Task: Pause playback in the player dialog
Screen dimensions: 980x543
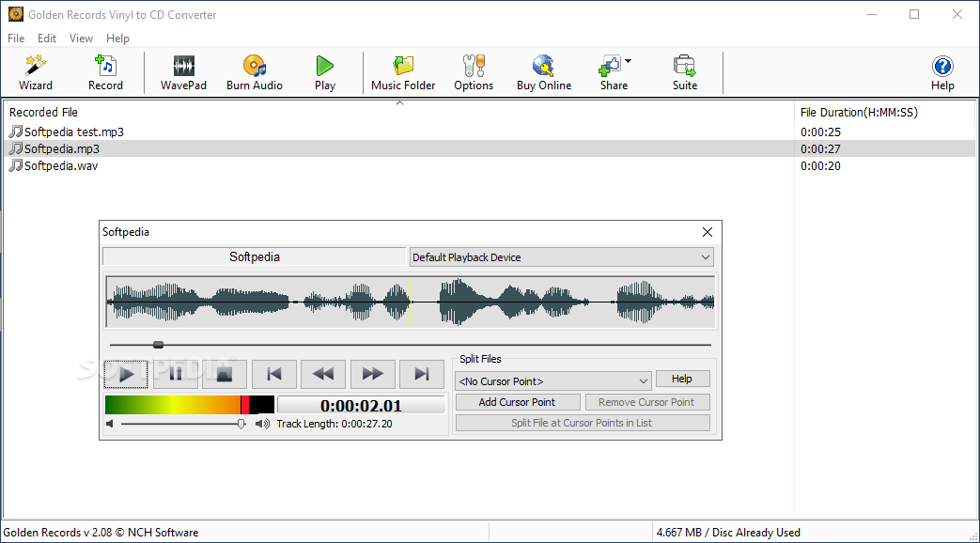Action: coord(176,374)
